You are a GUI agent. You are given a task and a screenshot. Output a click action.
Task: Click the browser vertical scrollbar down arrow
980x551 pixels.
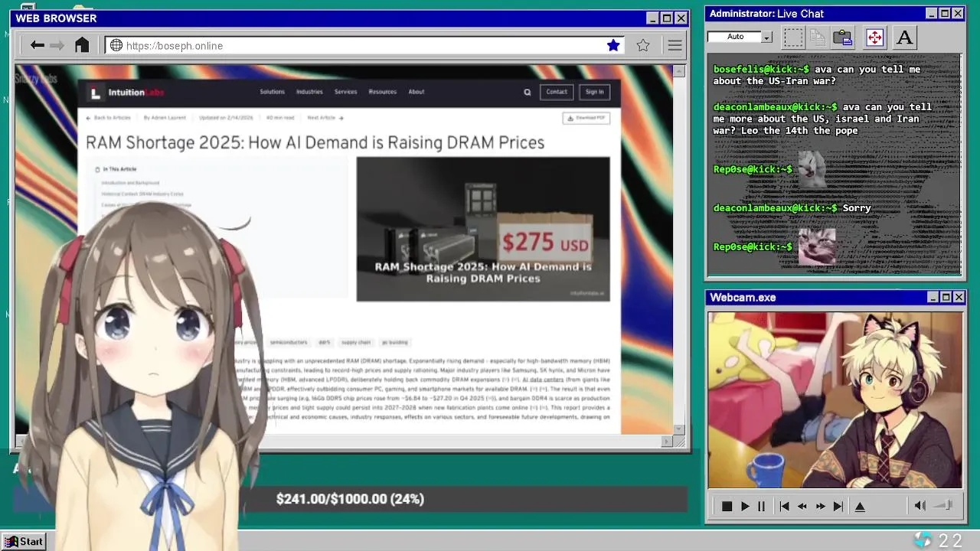[678, 429]
